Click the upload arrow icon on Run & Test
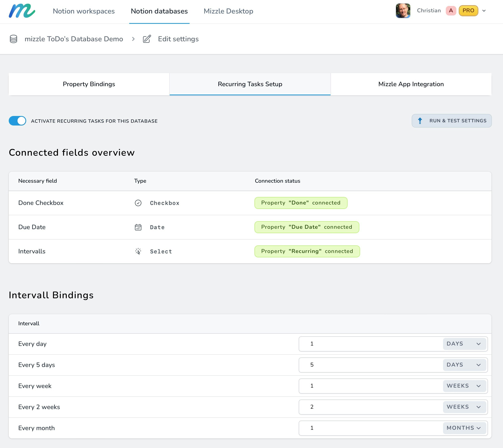Viewport: 503px width, 448px height. tap(420, 121)
